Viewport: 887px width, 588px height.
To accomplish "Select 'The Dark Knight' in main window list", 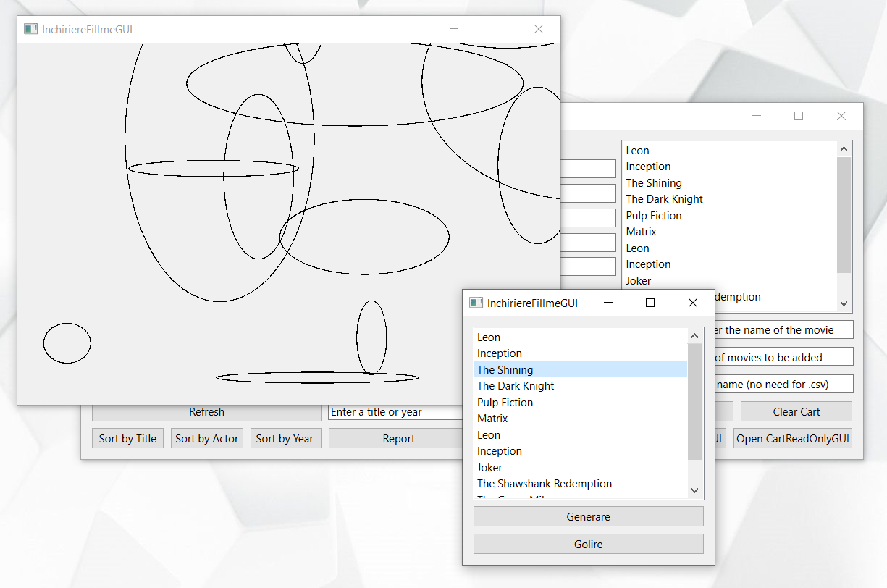I will pyautogui.click(x=729, y=199).
